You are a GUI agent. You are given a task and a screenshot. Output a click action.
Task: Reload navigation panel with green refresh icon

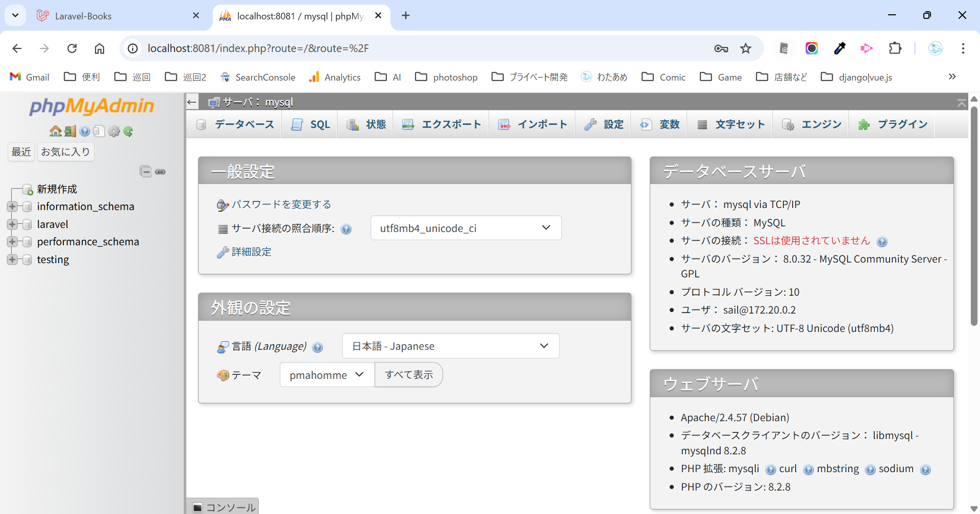tap(128, 132)
